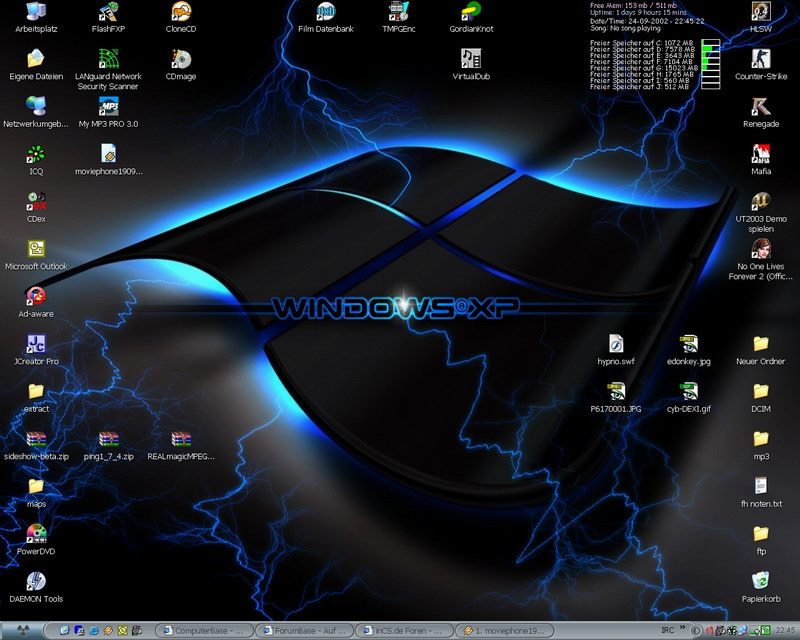Image resolution: width=800 pixels, height=640 pixels.
Task: Launch No One Lives Forever 2
Action: click(x=761, y=260)
